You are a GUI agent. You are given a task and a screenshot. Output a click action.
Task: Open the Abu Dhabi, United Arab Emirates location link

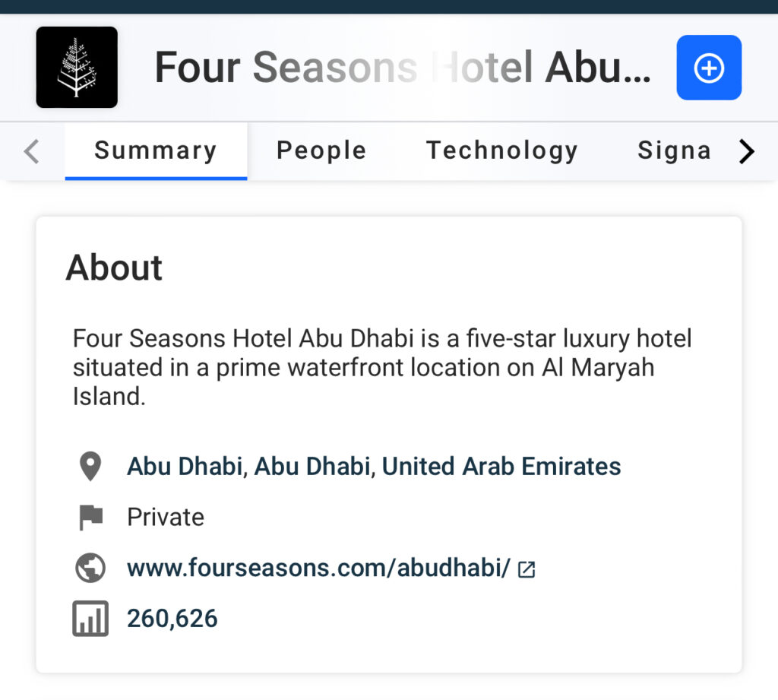[374, 467]
